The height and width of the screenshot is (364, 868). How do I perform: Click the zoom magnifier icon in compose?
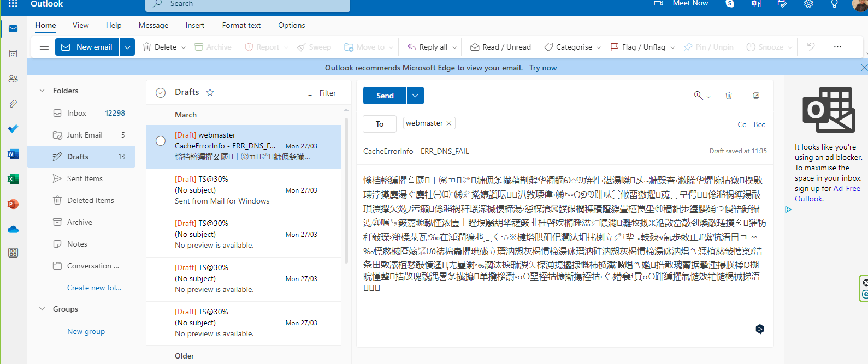698,96
